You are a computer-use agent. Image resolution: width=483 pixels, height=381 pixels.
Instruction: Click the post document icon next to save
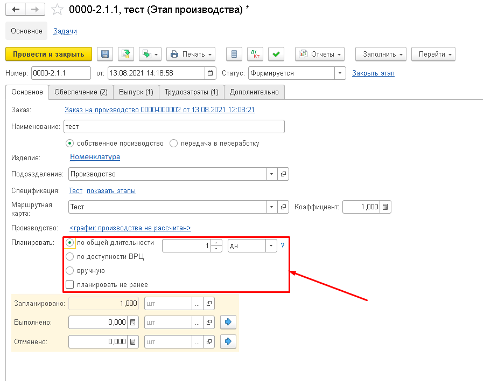[x=126, y=54]
